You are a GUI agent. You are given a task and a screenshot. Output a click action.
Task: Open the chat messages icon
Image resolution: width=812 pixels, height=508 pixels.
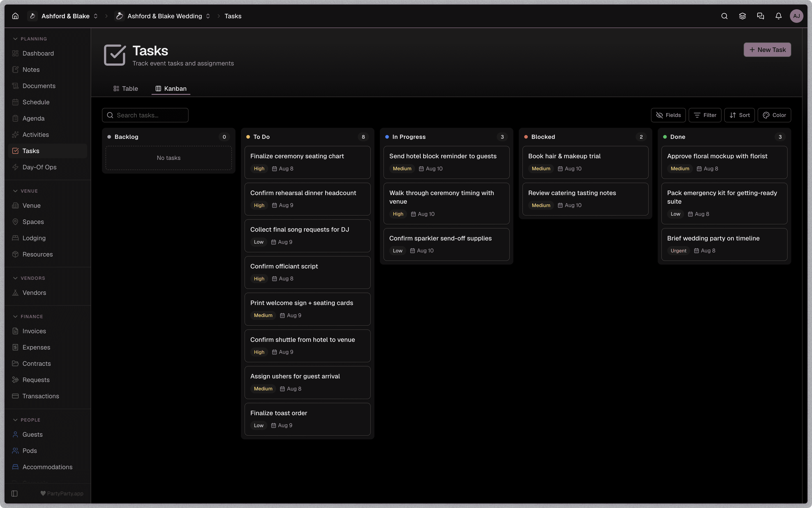pyautogui.click(x=760, y=16)
